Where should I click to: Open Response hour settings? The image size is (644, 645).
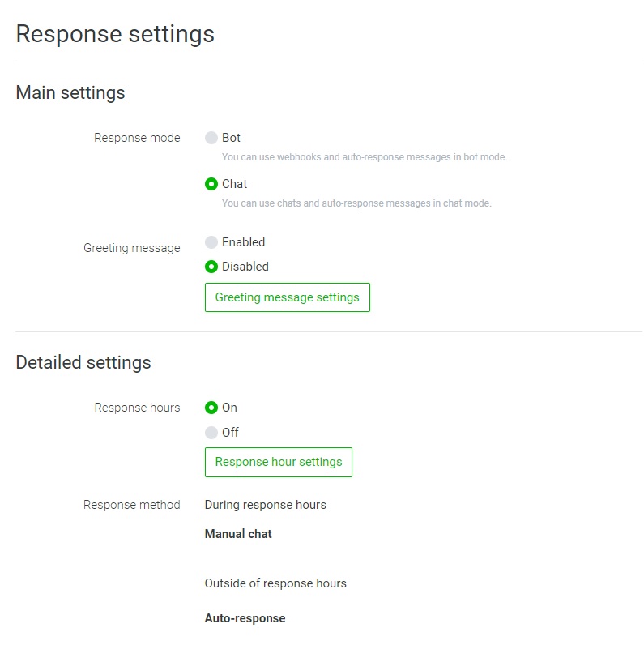coord(278,462)
